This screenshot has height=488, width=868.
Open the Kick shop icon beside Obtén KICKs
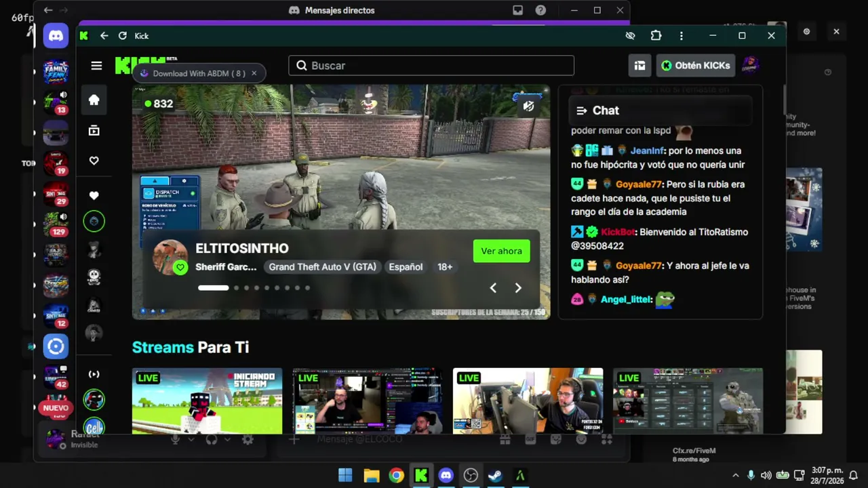(x=639, y=66)
